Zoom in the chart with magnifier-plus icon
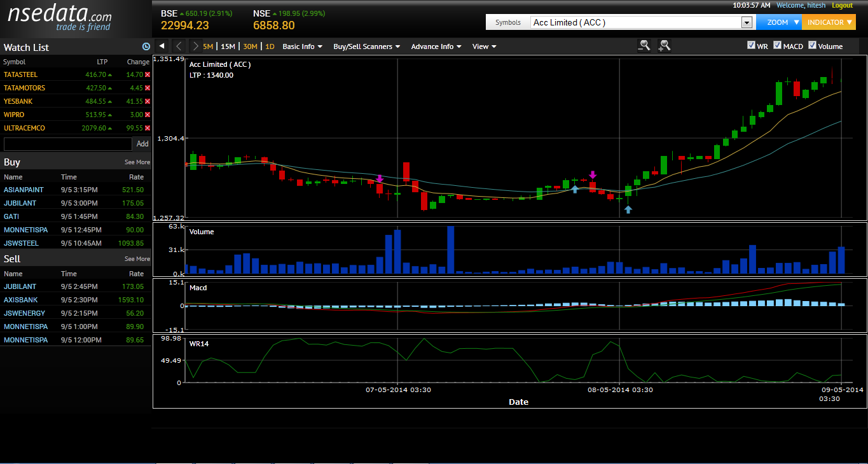This screenshot has height=464, width=868. click(x=664, y=45)
